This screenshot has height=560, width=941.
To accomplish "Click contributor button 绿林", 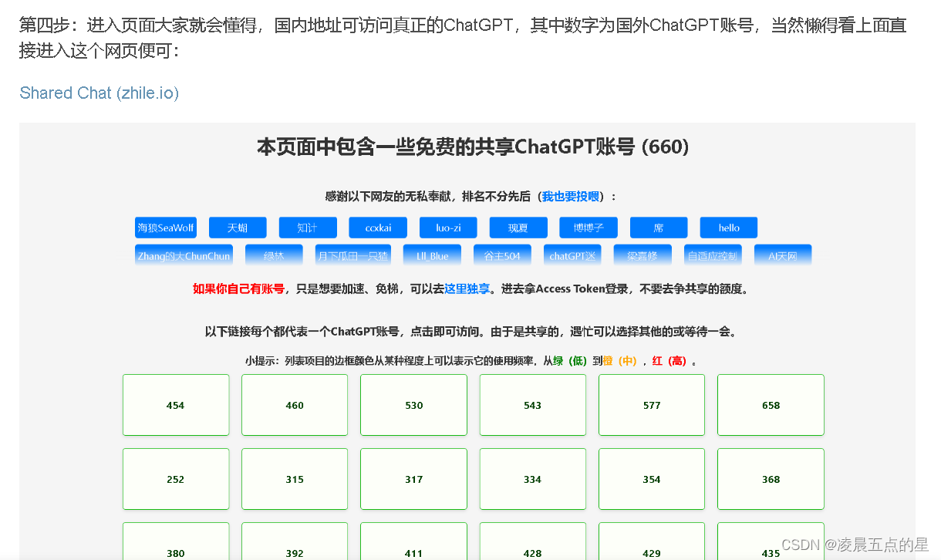I will pyautogui.click(x=274, y=256).
